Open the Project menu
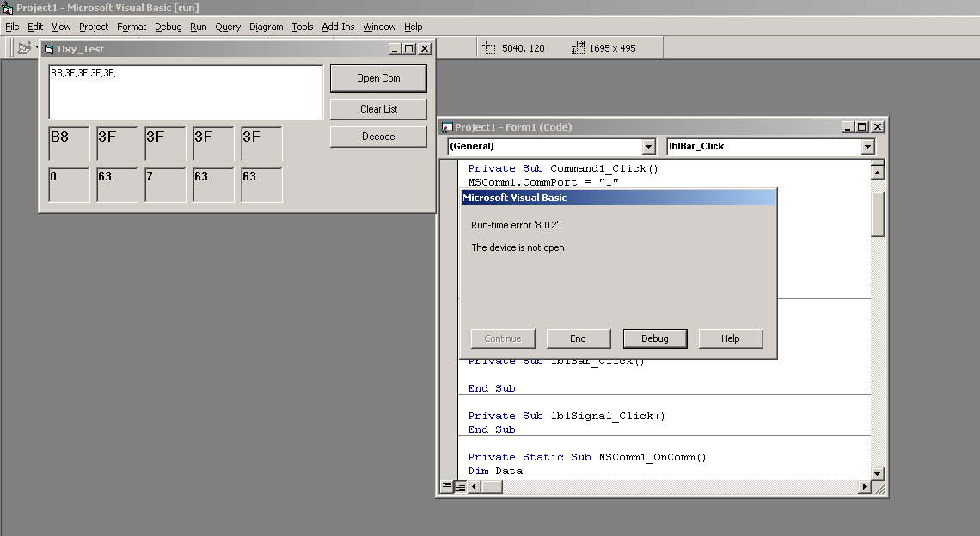 pyautogui.click(x=94, y=27)
